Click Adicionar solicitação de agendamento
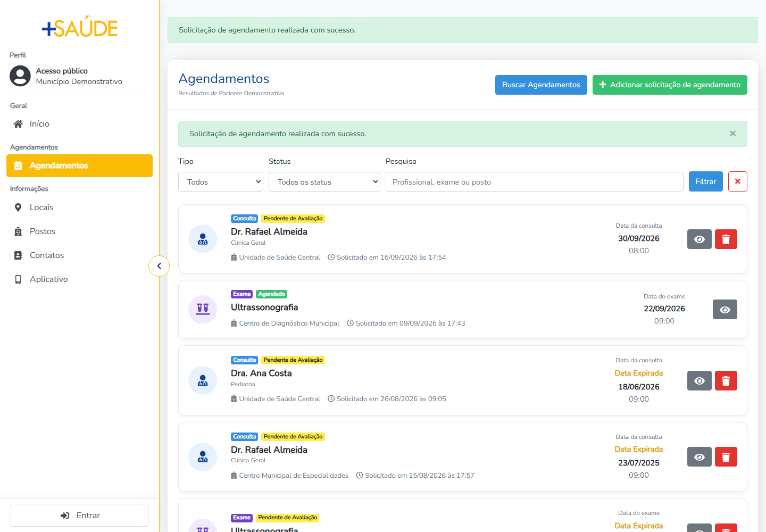Image resolution: width=766 pixels, height=532 pixels. (670, 85)
